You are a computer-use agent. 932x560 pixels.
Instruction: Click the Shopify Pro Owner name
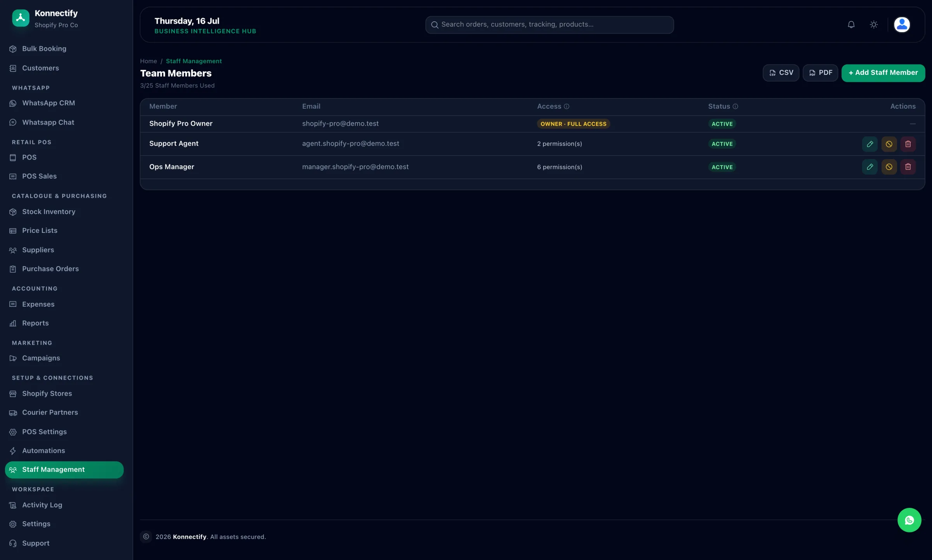coord(181,124)
